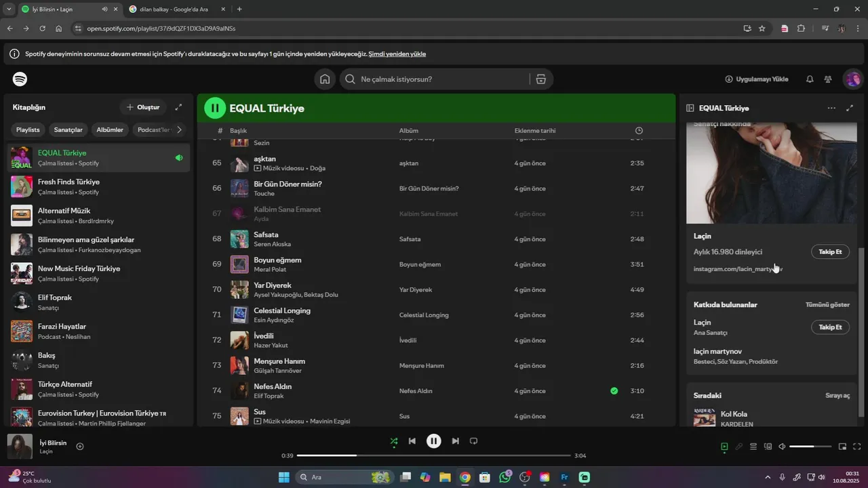This screenshot has width=868, height=488.
Task: Open the Türkçe Alternatif playlist
Action: click(99, 389)
